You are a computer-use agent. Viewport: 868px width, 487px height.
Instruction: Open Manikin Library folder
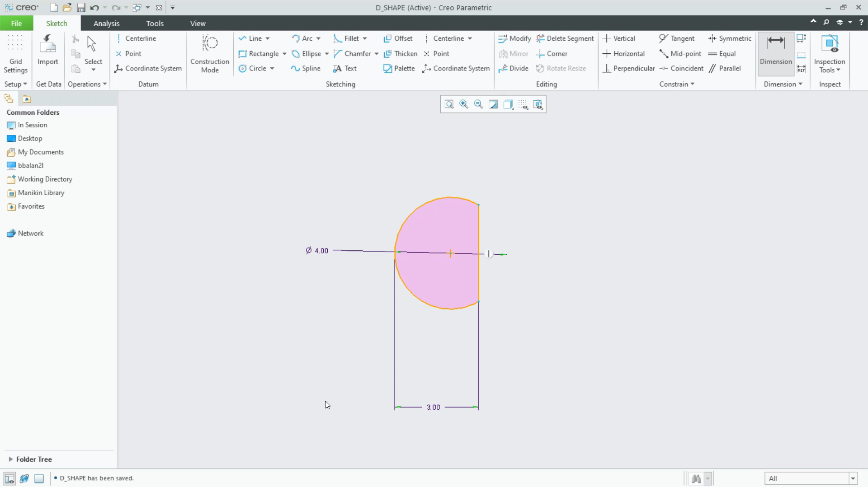(36, 192)
